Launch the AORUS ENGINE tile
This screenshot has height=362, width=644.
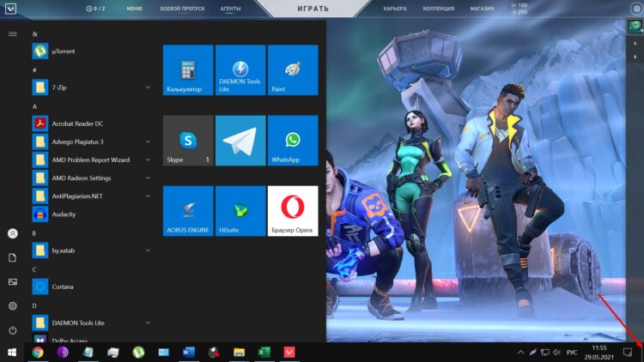tap(187, 211)
